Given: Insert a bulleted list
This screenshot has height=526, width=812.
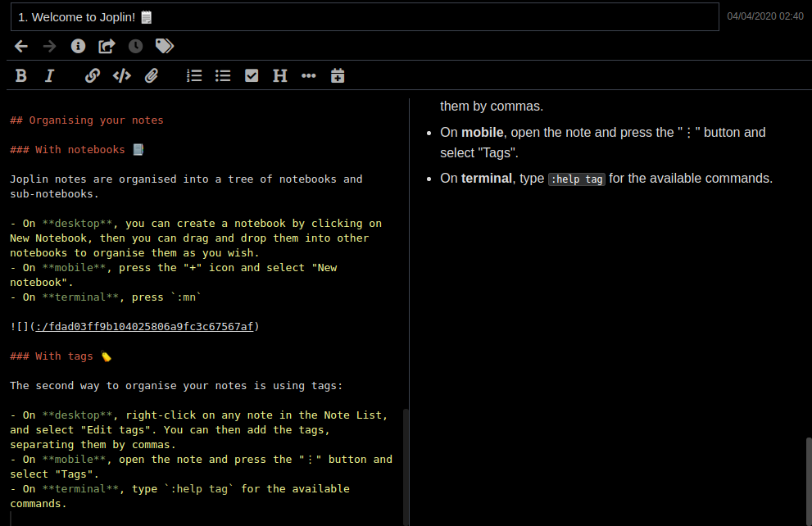Looking at the screenshot, I should pos(223,75).
